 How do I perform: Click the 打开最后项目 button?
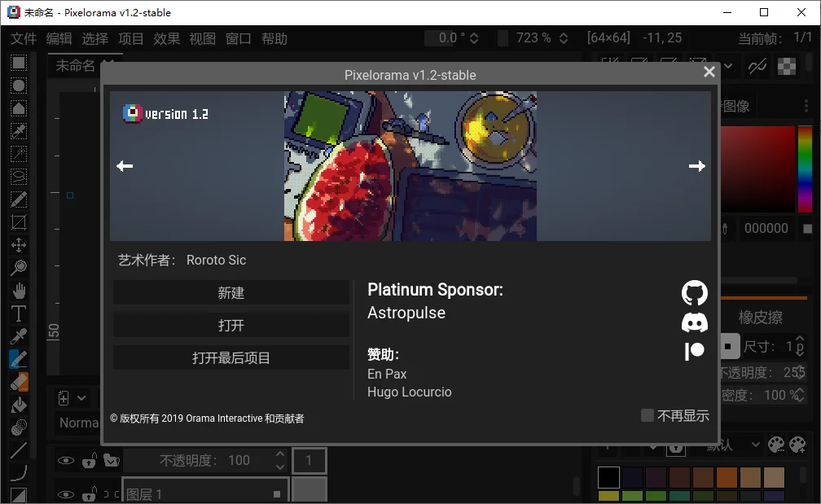tap(231, 357)
